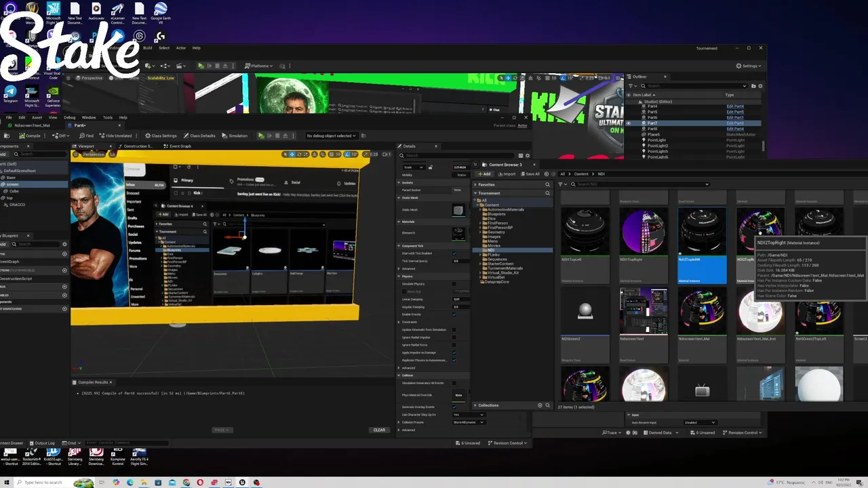The width and height of the screenshot is (868, 488).
Task: Open the Asset menu in blueprint editor
Action: 37,117
